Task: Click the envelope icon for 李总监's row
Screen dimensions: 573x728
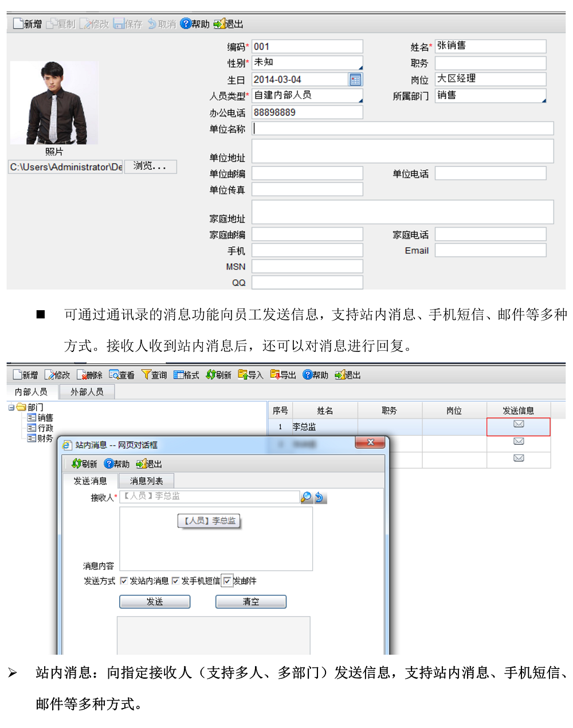Action: tap(519, 424)
